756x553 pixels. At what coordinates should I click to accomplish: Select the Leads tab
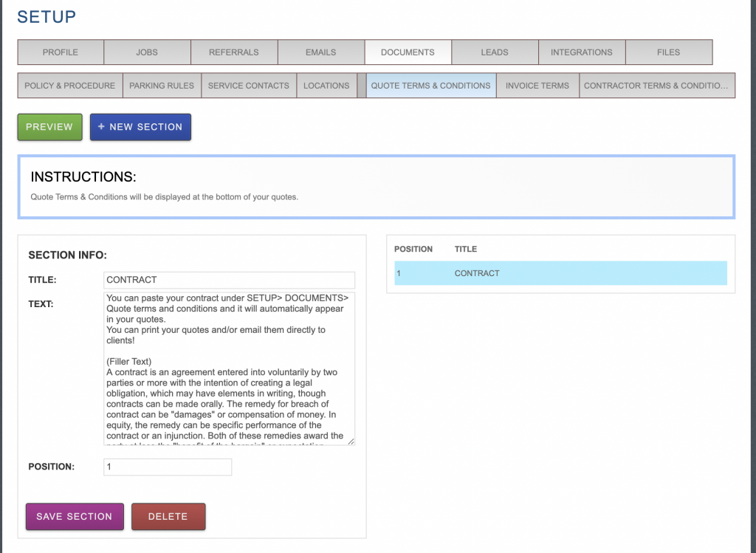click(x=495, y=52)
